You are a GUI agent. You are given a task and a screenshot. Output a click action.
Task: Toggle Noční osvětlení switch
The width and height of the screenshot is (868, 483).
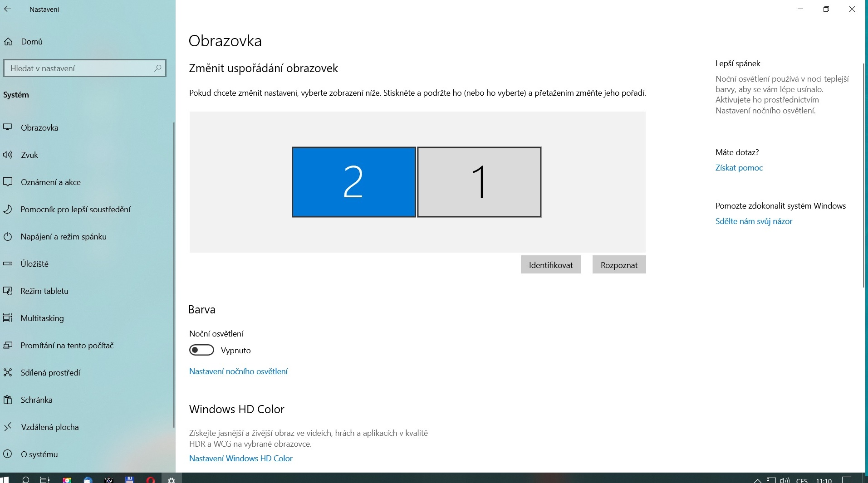pos(201,350)
